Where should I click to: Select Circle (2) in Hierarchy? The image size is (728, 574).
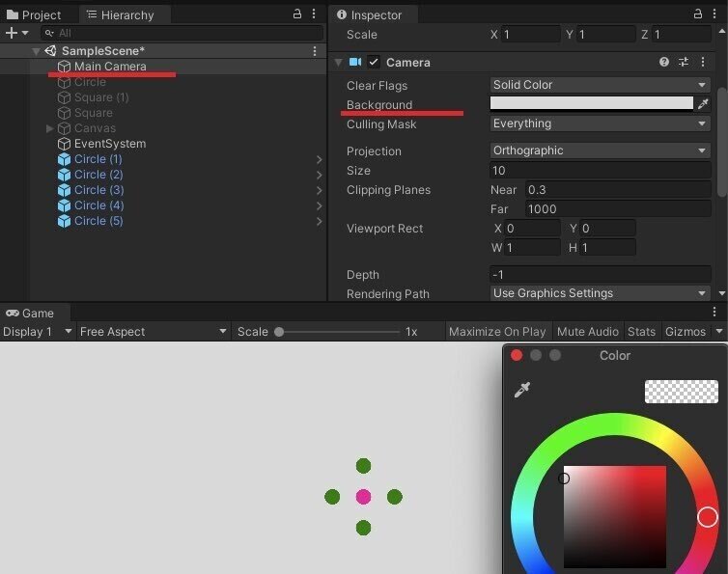pos(98,175)
